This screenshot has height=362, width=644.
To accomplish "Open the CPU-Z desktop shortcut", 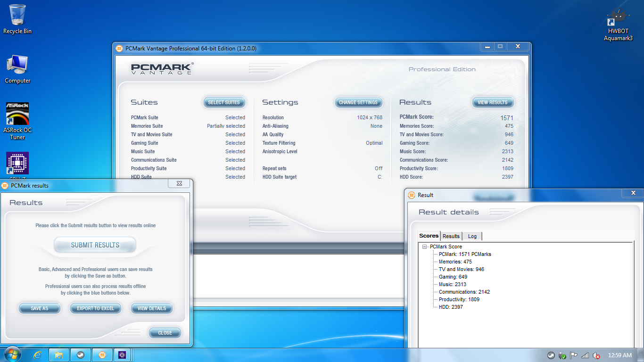I will click(x=17, y=165).
